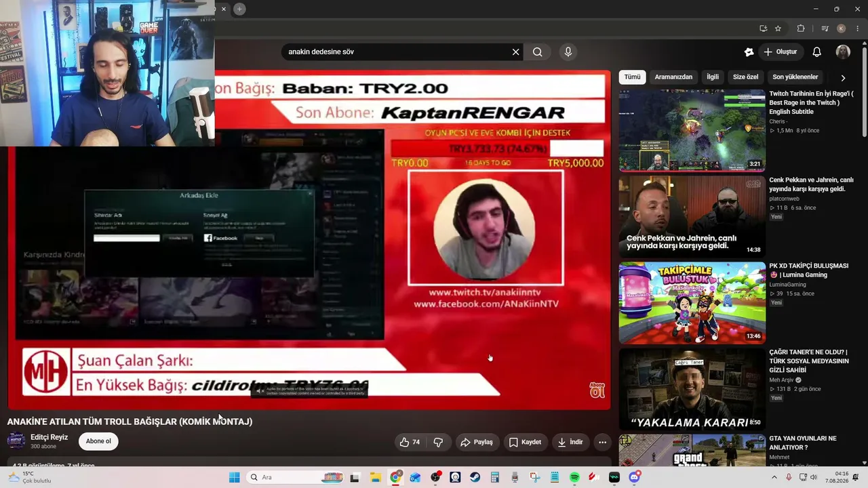This screenshot has height=488, width=868.
Task: Open Chrome media controls icon
Action: pyautogui.click(x=825, y=28)
